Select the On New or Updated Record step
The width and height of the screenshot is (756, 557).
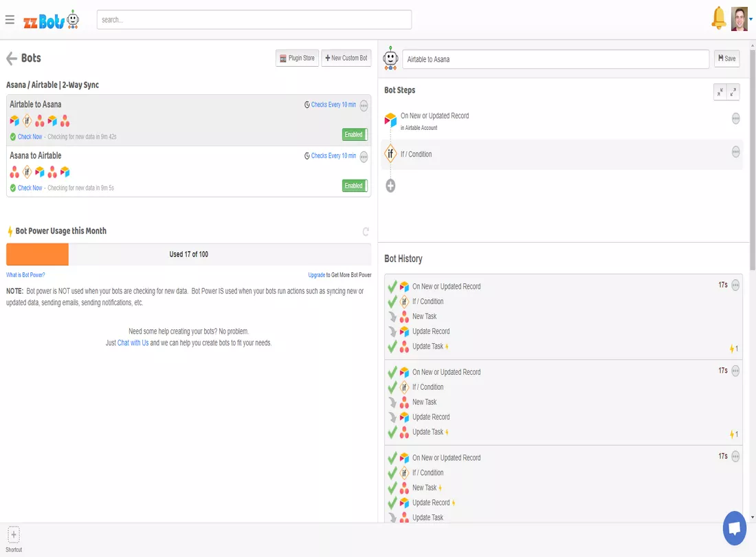tap(562, 120)
